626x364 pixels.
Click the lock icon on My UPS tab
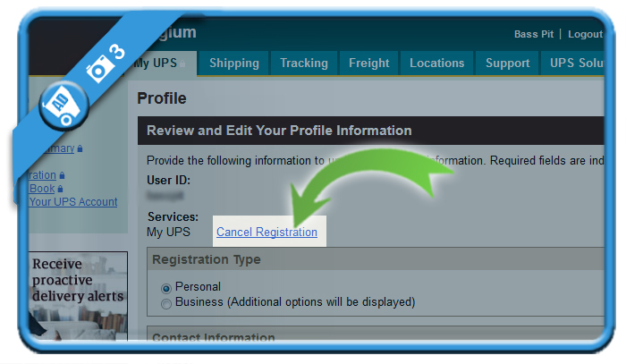pos(182,63)
